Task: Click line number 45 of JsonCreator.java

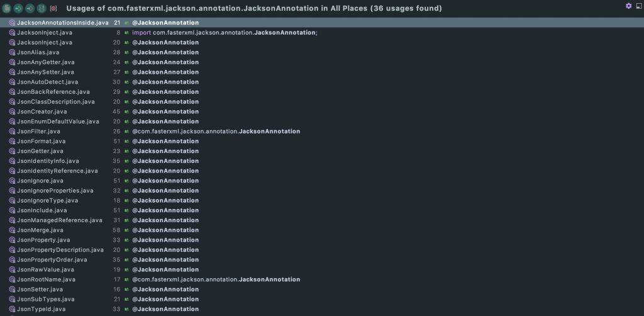Action: pyautogui.click(x=116, y=111)
